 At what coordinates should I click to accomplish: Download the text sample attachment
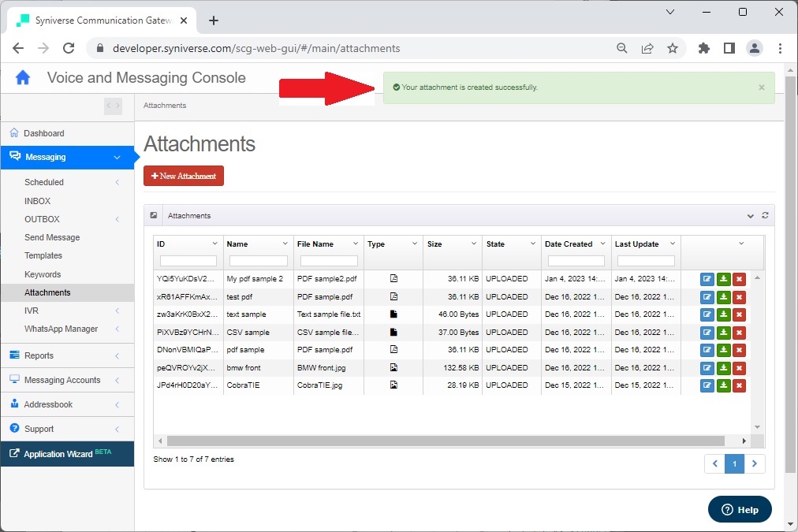pyautogui.click(x=723, y=314)
